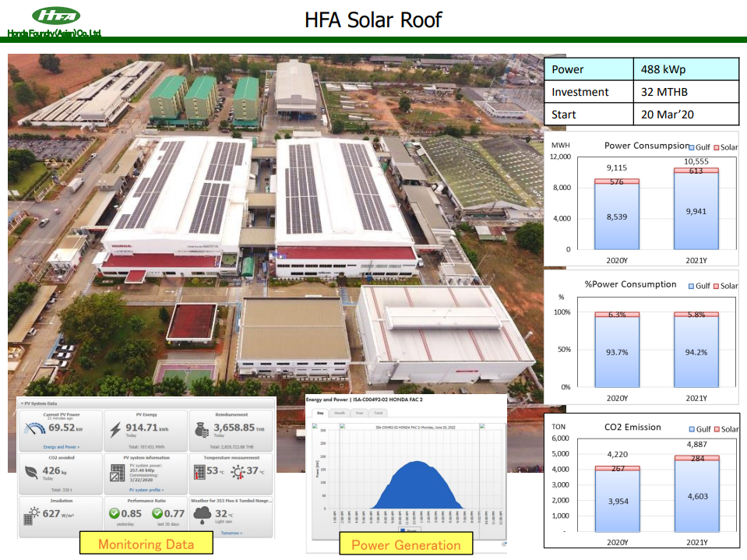Switch to the Year tab
Image resolution: width=747 pixels, height=560 pixels.
pos(359,413)
